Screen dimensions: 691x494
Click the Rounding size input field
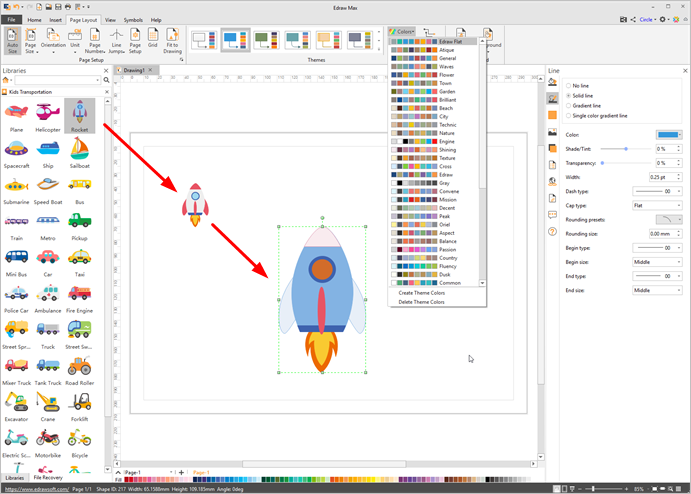658,233
